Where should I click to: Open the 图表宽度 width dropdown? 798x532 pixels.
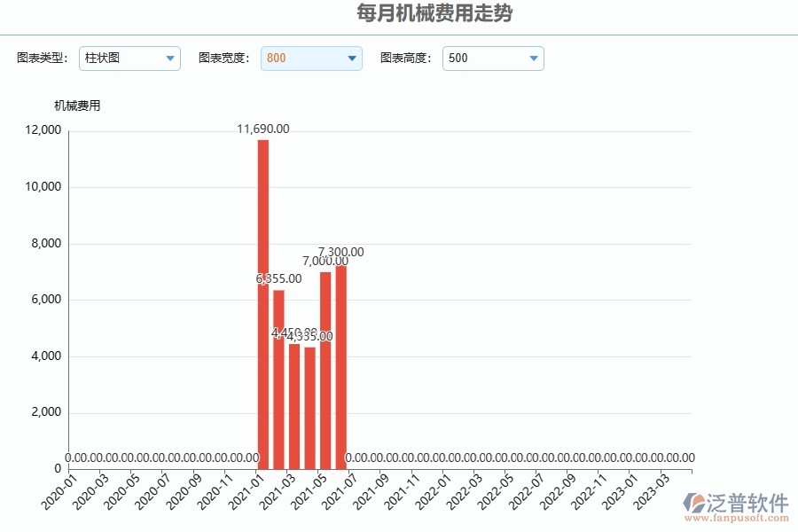[x=311, y=59]
